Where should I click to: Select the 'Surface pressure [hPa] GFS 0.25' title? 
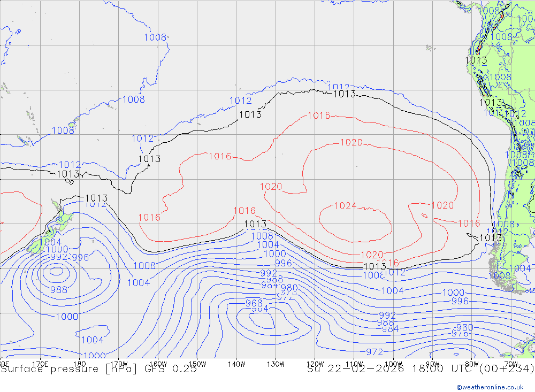(x=98, y=369)
